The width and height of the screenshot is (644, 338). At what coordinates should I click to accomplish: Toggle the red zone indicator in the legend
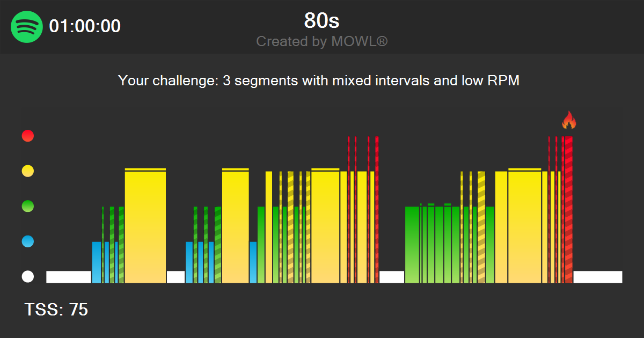[x=27, y=136]
